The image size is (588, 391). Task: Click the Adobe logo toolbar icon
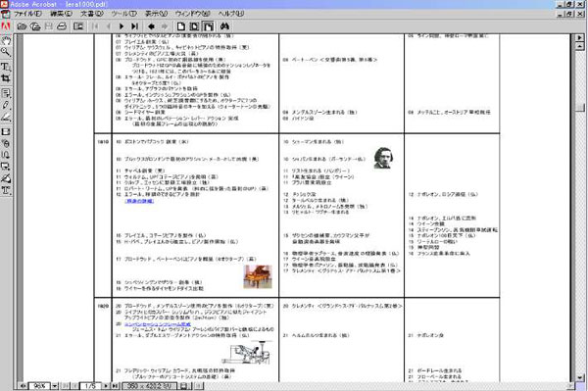point(6,26)
